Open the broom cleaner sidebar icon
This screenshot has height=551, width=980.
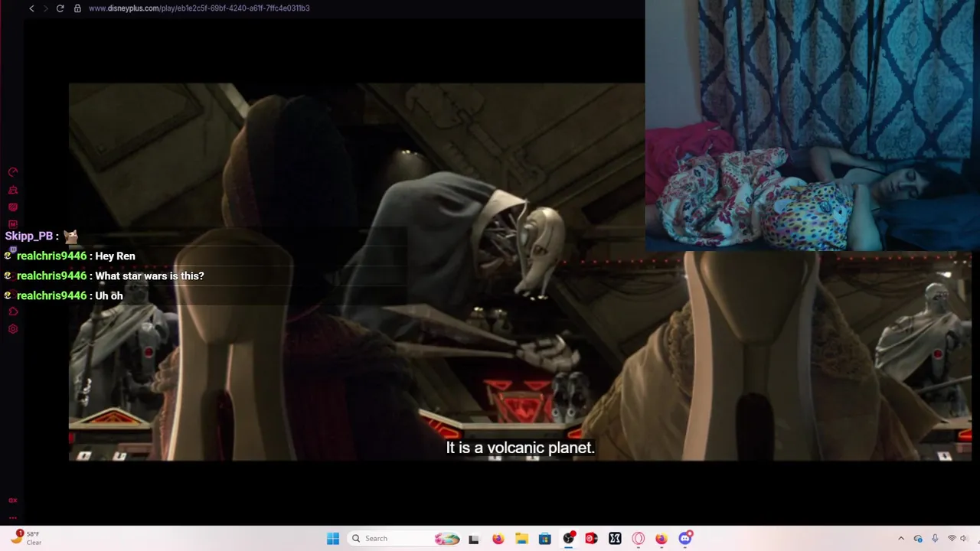pos(12,190)
